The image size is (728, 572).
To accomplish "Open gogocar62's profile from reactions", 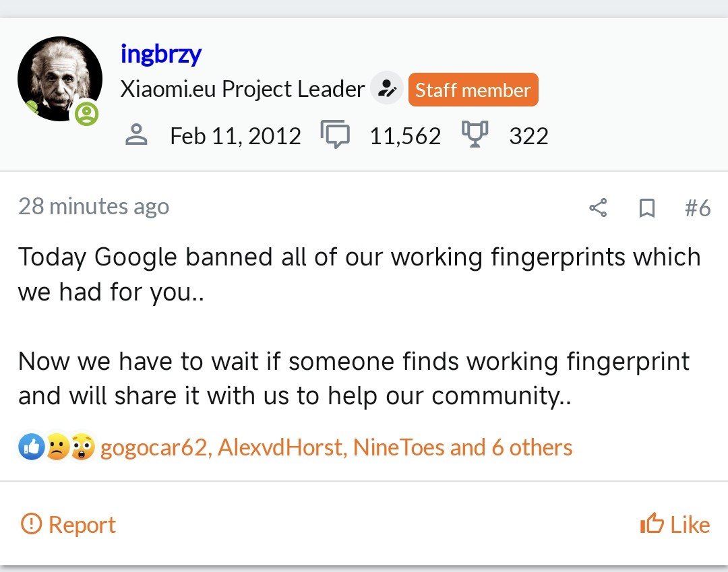I will pos(153,448).
